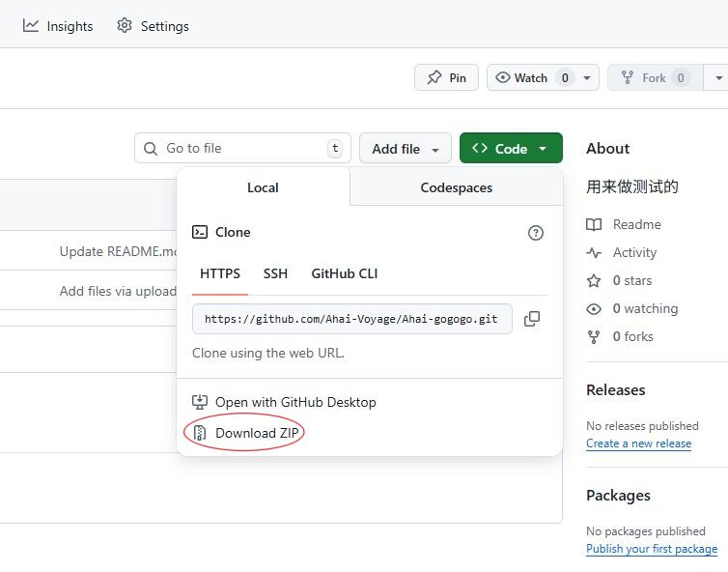Click the code brackets icon in Code button
Screen dimensions: 728x572
pyautogui.click(x=480, y=148)
